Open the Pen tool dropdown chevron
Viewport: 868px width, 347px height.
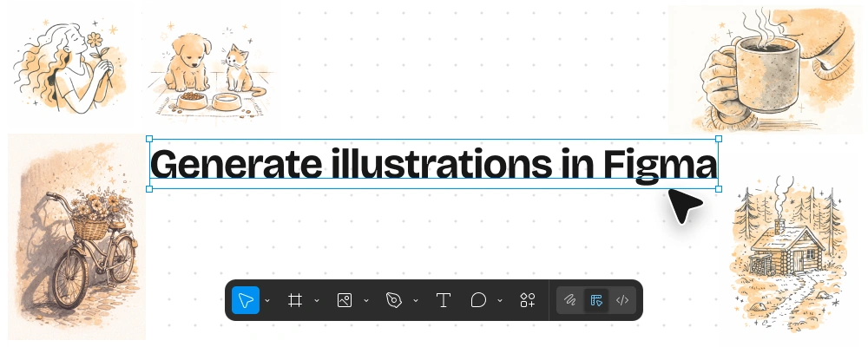pyautogui.click(x=416, y=301)
